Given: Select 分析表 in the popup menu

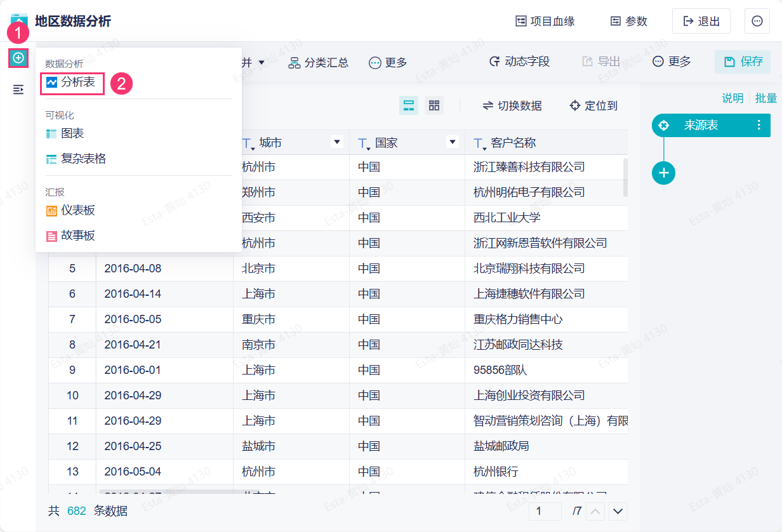Looking at the screenshot, I should click(x=72, y=83).
